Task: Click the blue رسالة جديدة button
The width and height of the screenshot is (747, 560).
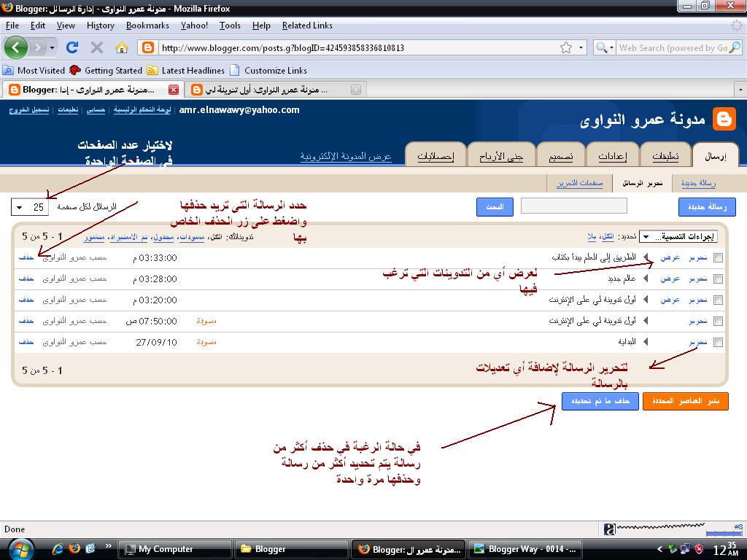Action: pos(707,207)
